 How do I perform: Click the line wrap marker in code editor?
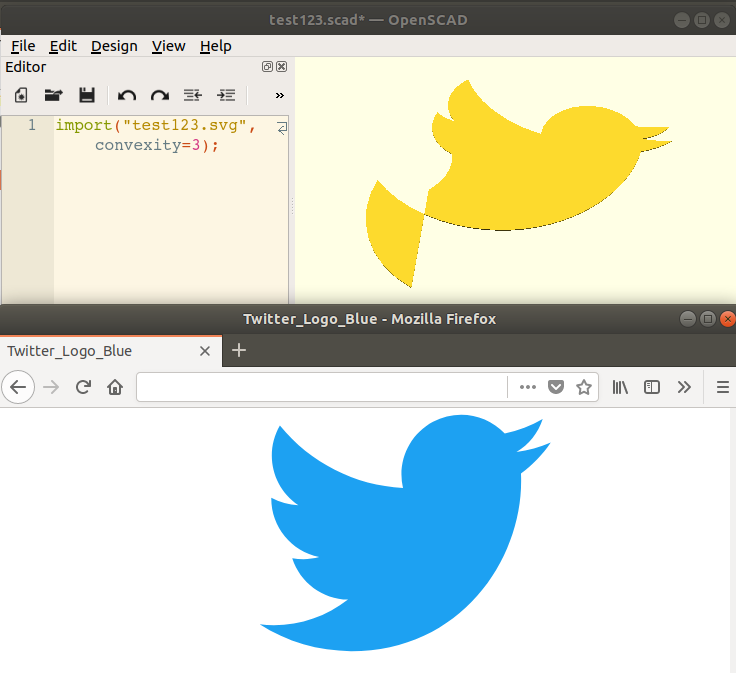(282, 128)
